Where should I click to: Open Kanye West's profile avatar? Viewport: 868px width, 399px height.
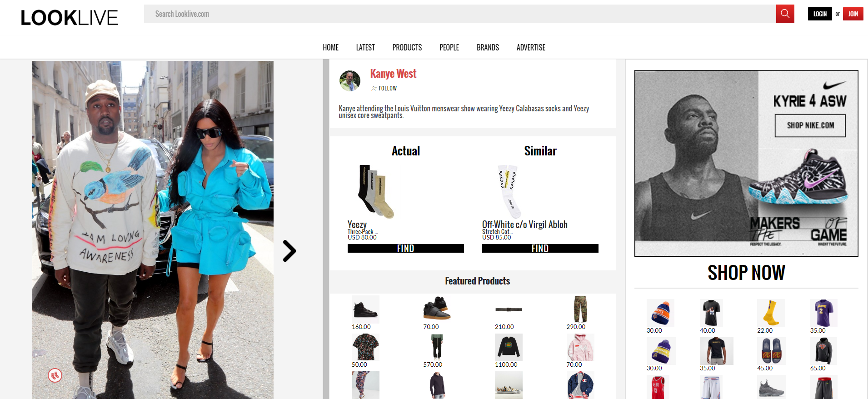point(350,81)
